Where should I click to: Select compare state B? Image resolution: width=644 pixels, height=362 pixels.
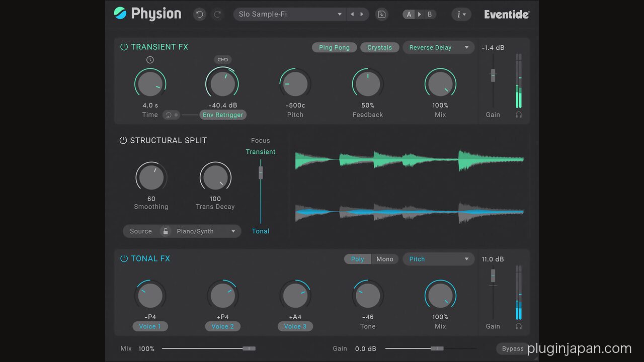(429, 14)
